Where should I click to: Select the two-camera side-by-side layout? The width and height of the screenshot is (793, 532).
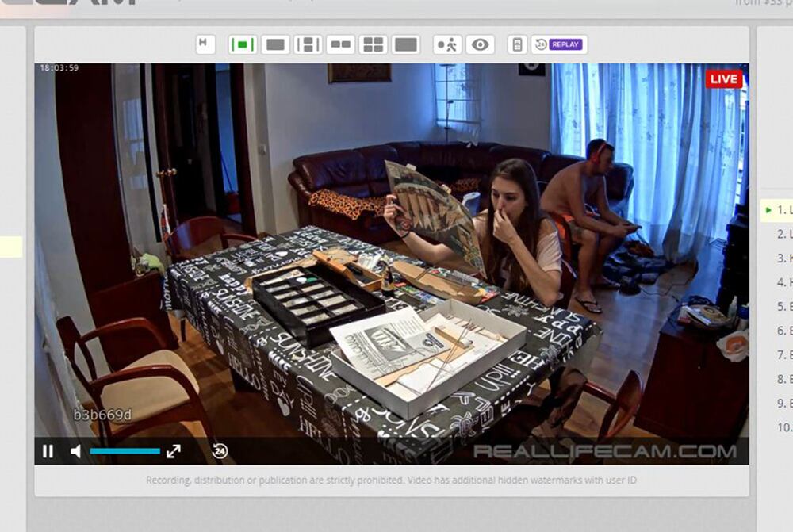tap(341, 45)
